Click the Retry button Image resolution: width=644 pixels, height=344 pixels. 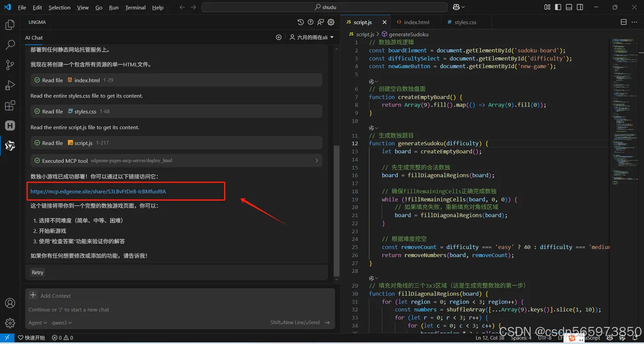[x=38, y=272]
